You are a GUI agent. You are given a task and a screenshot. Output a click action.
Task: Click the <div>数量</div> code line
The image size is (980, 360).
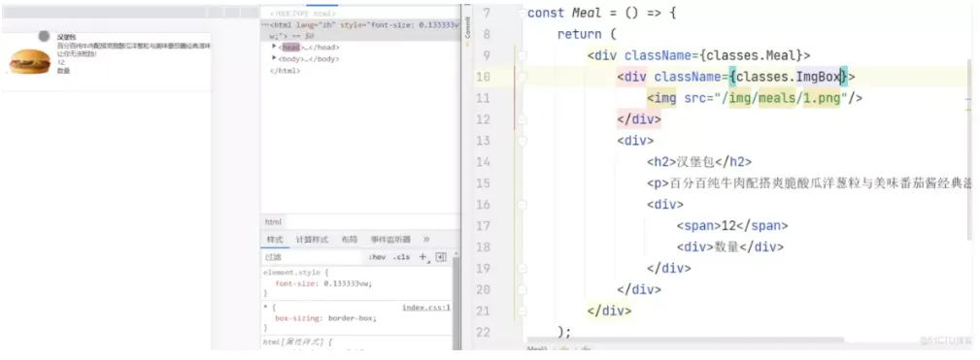click(x=730, y=247)
